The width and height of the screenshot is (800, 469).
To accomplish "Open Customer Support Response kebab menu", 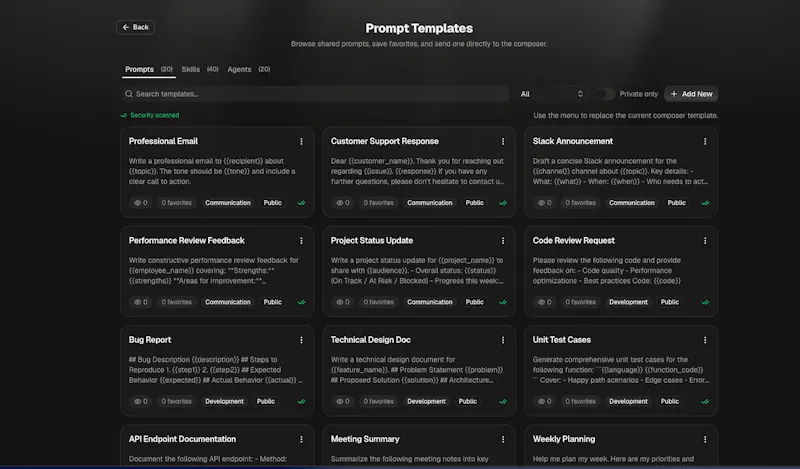I will click(503, 141).
